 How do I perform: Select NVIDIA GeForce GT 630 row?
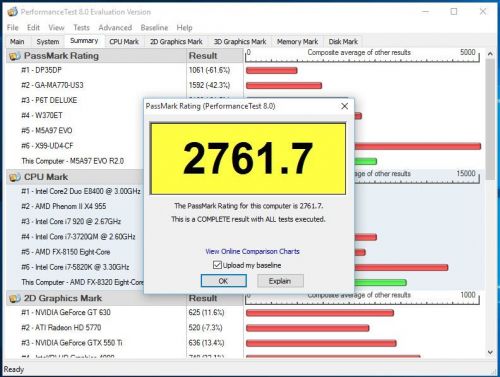pyautogui.click(x=66, y=312)
